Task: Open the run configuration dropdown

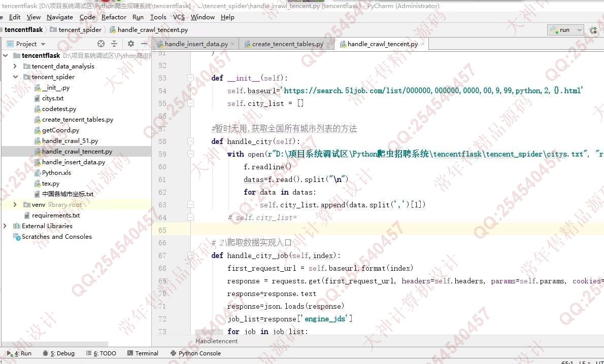Action: 566,30
